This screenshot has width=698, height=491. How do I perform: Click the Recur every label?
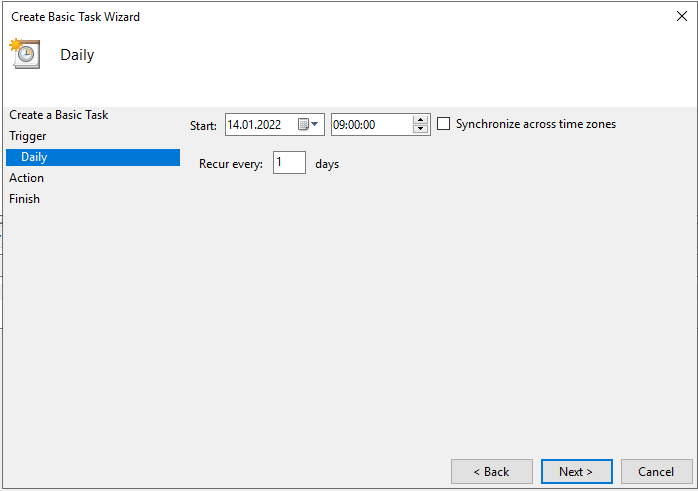click(x=231, y=164)
